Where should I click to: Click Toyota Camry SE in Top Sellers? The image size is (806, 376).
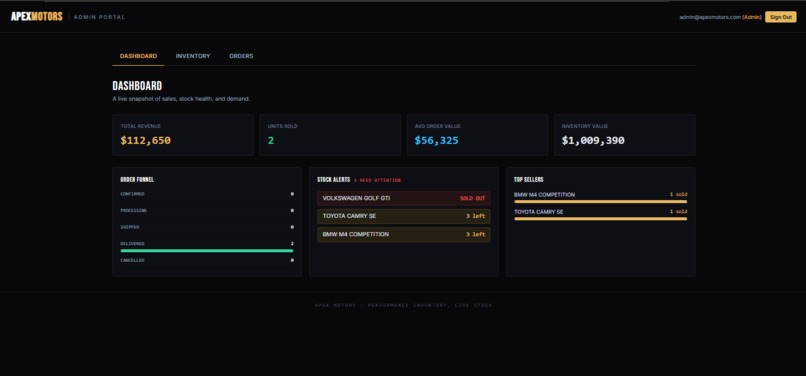(x=538, y=212)
